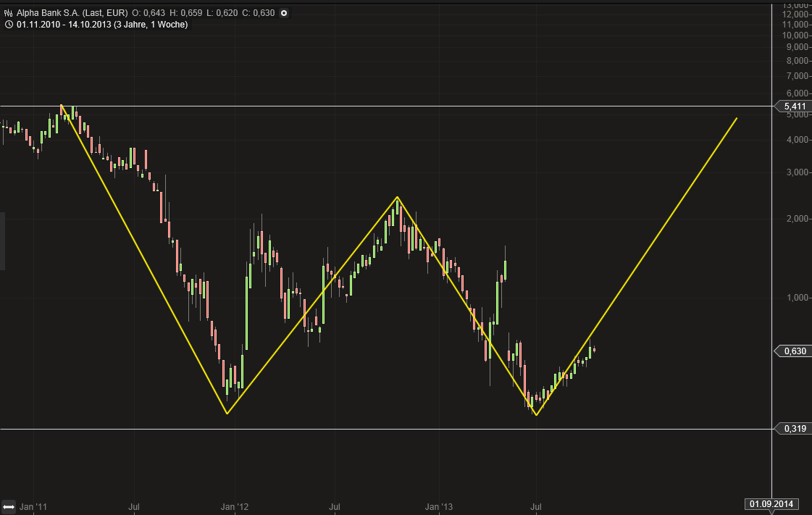Select the 5,411 price level label
This screenshot has height=515, width=812.
(x=795, y=106)
